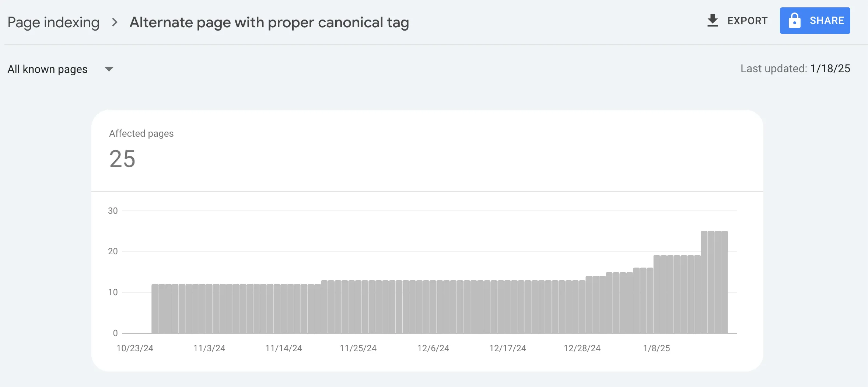The image size is (868, 387).
Task: Click the gray triangle beside All known pages
Action: pyautogui.click(x=109, y=69)
